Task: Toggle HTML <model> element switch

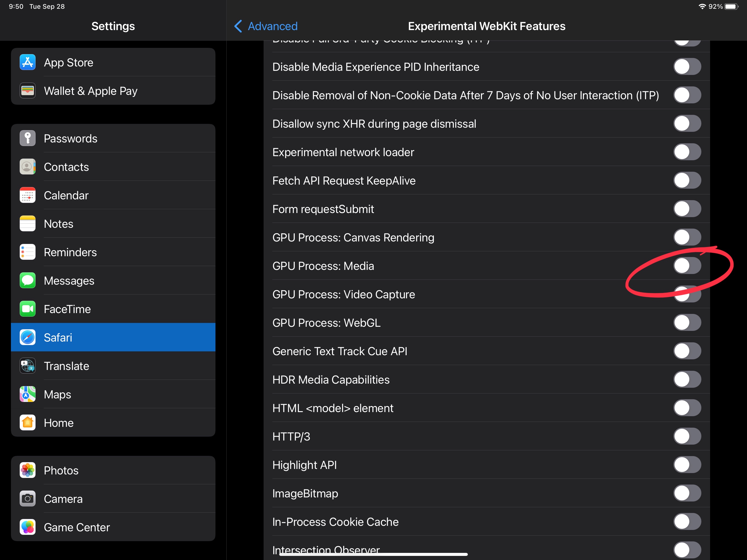Action: pos(687,408)
